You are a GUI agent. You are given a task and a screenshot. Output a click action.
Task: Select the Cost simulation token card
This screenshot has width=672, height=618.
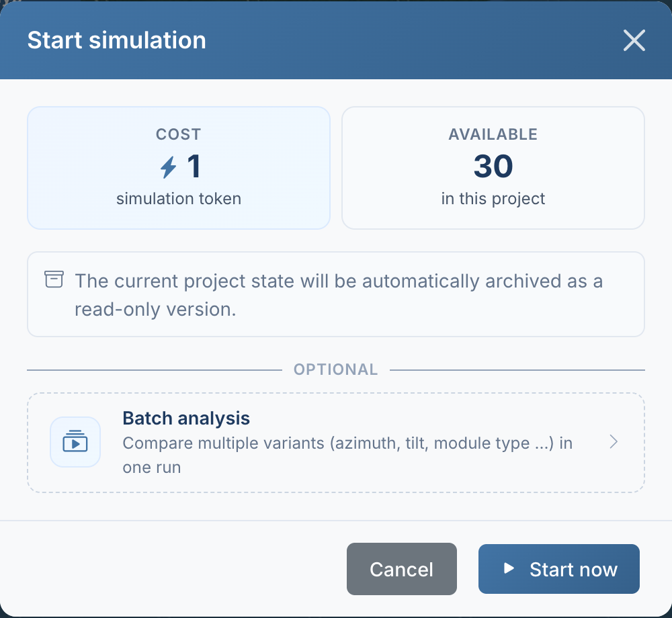pyautogui.click(x=179, y=168)
